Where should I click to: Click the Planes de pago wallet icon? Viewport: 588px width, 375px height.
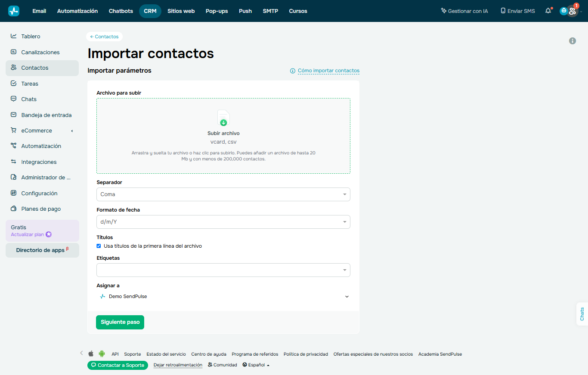[x=14, y=209]
